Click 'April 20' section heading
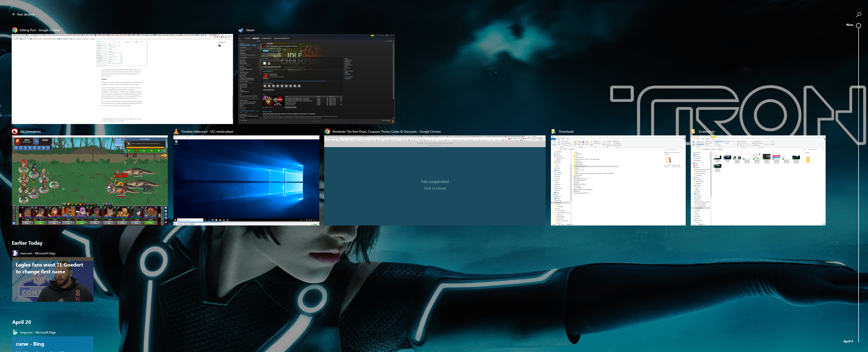 [22, 322]
